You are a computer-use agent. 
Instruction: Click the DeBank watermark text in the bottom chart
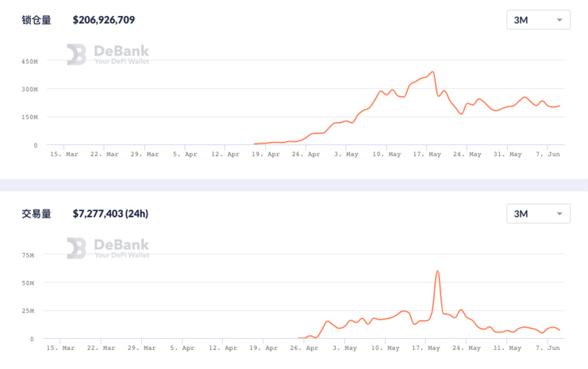click(x=121, y=244)
